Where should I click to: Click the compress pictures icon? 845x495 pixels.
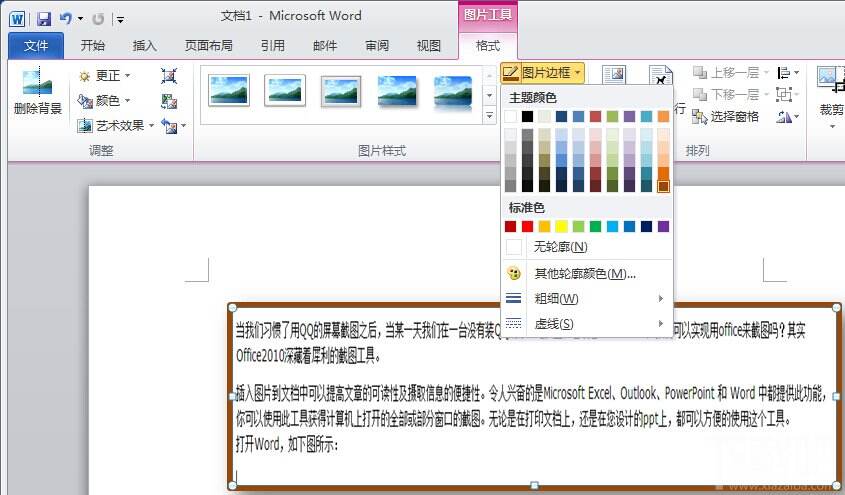[x=169, y=76]
